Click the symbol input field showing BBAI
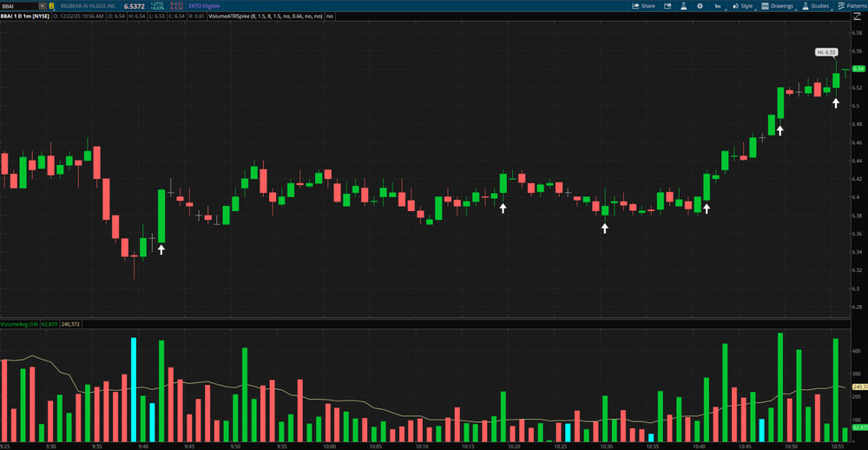The image size is (868, 450). coord(19,5)
